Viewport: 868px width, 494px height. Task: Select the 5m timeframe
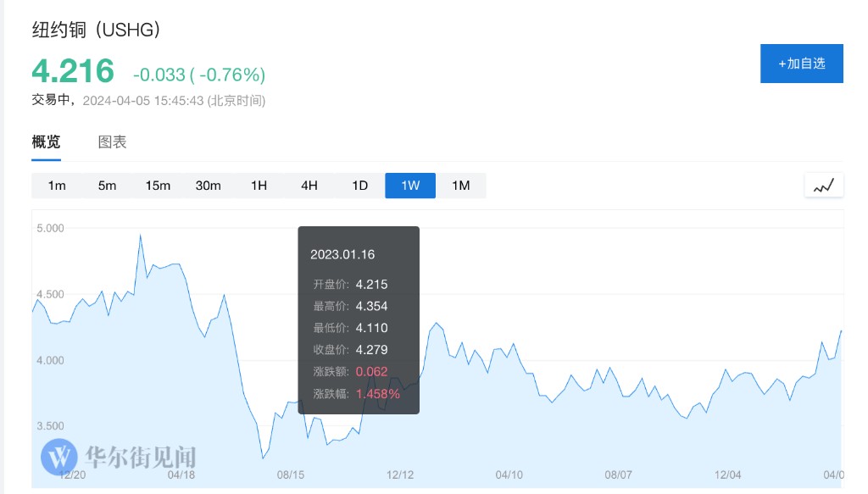click(107, 186)
